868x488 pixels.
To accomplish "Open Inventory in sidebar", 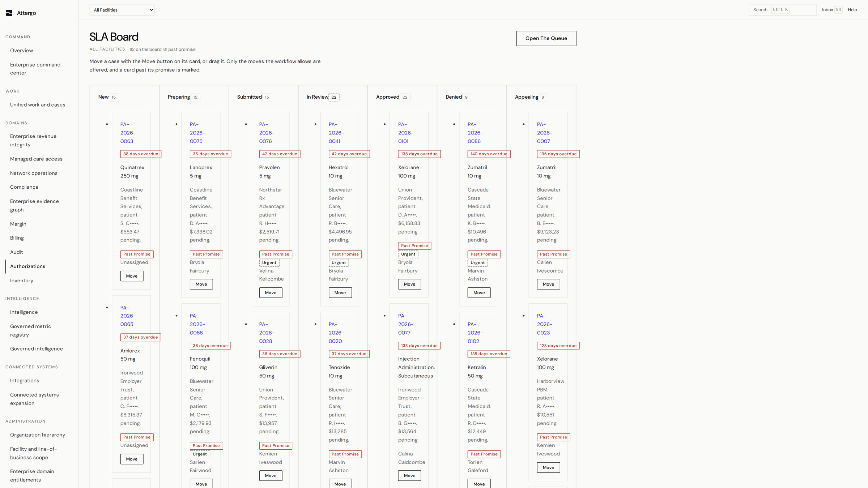I will click(22, 281).
